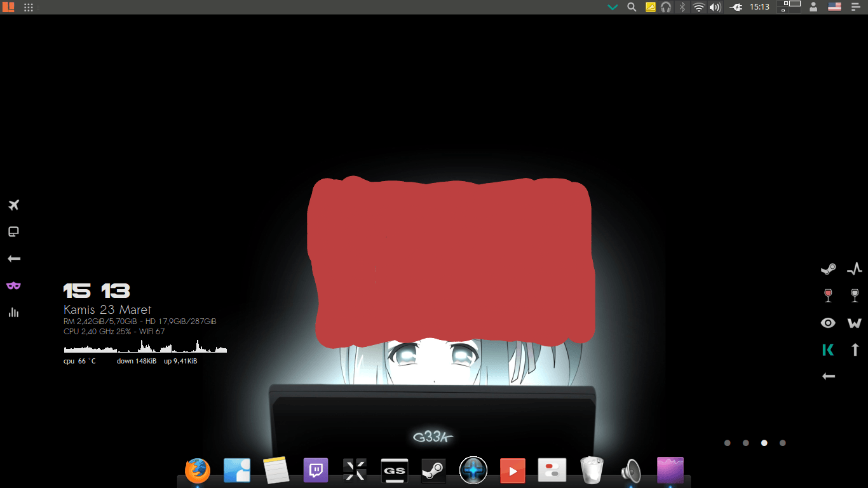This screenshot has height=488, width=868.
Task: Click the W icon on right launcher
Action: coord(855,323)
